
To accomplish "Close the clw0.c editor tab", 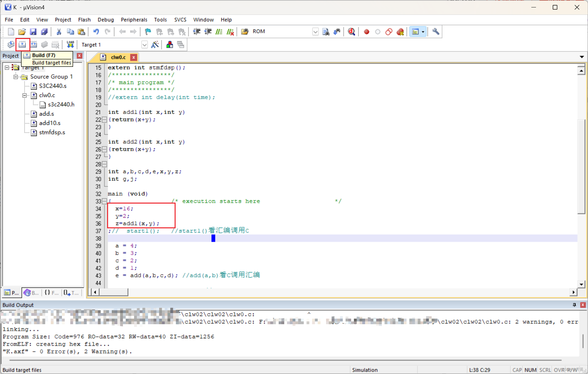I will pos(133,57).
